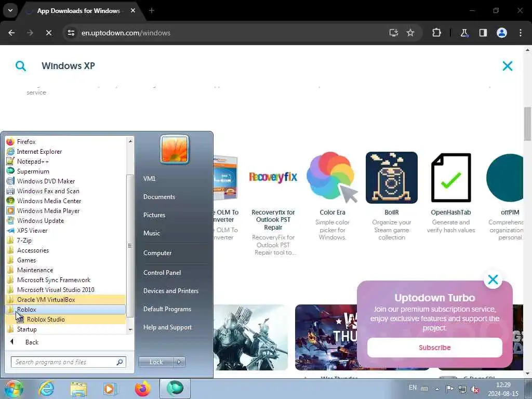Click the install app icon in address bar
This screenshot has width=532, height=399.
coord(394,33)
